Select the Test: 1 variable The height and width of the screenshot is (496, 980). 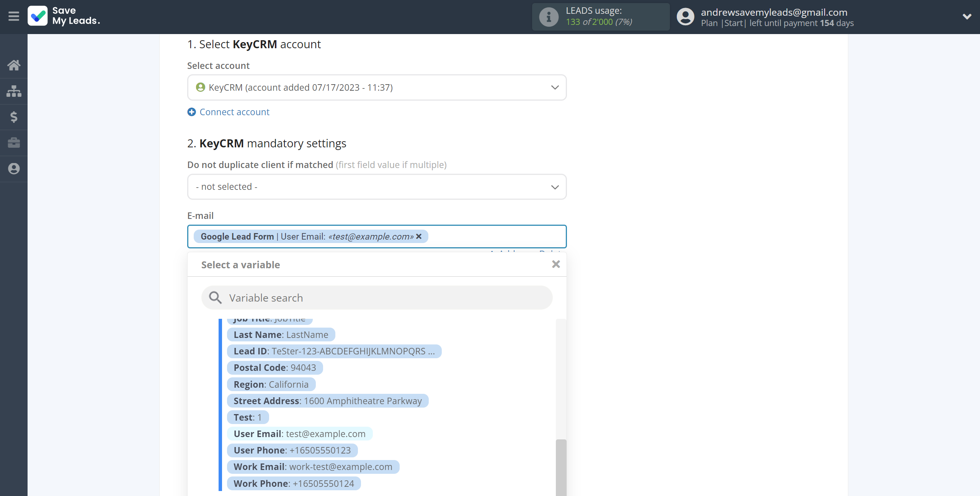[x=248, y=417]
